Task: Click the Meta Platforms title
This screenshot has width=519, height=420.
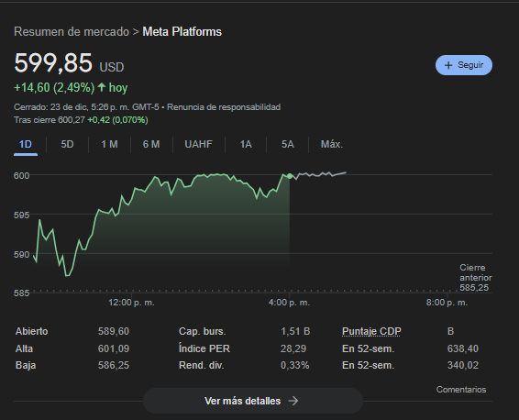Action: [182, 32]
